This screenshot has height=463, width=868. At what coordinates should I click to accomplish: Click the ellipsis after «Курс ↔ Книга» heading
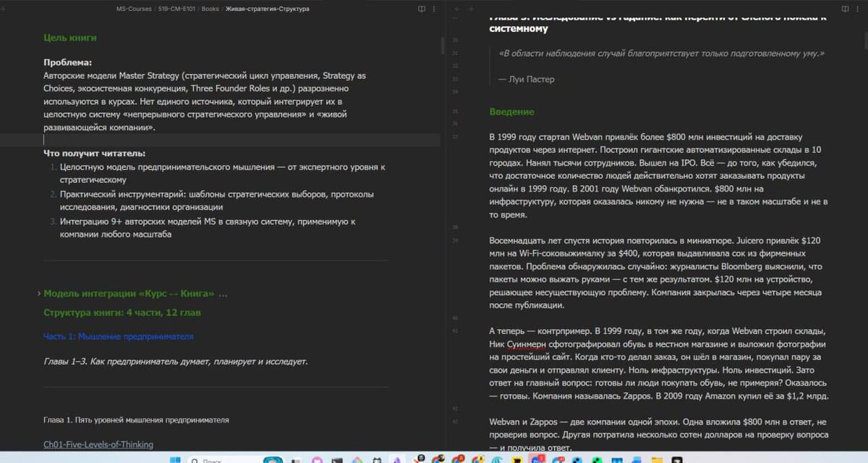[x=223, y=294]
